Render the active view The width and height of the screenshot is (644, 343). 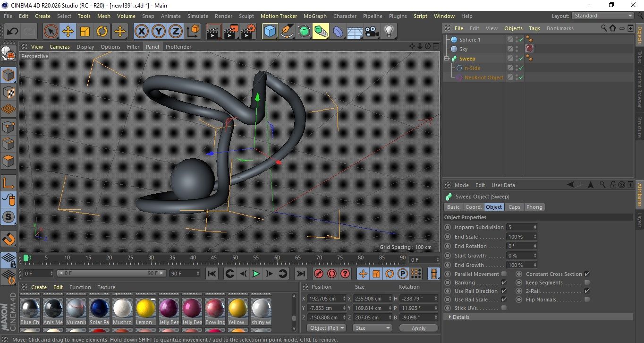tap(214, 32)
